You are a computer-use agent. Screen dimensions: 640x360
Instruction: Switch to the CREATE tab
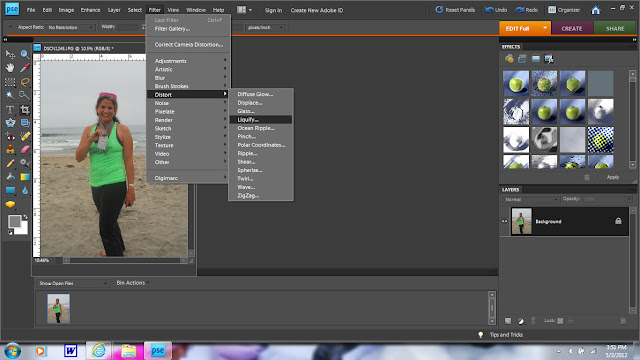coord(572,28)
